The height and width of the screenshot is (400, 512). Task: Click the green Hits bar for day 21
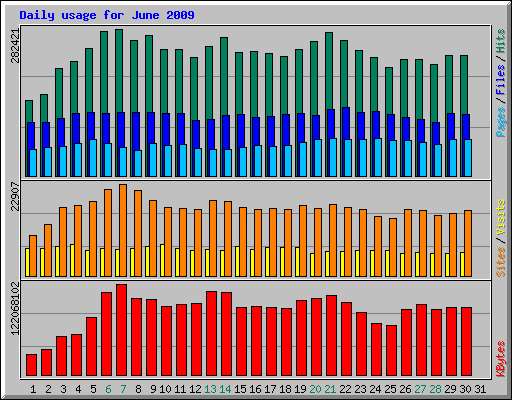(329, 70)
